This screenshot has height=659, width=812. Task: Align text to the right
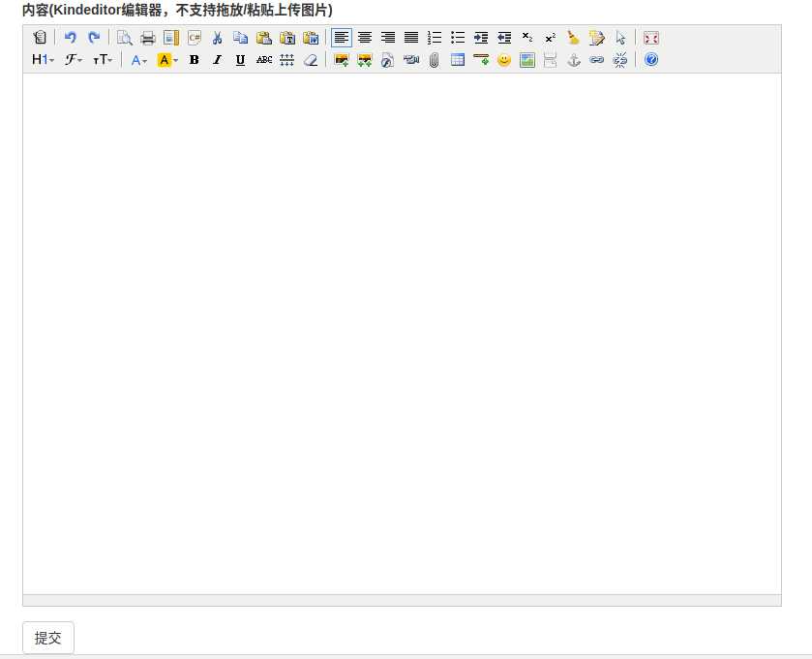388,38
